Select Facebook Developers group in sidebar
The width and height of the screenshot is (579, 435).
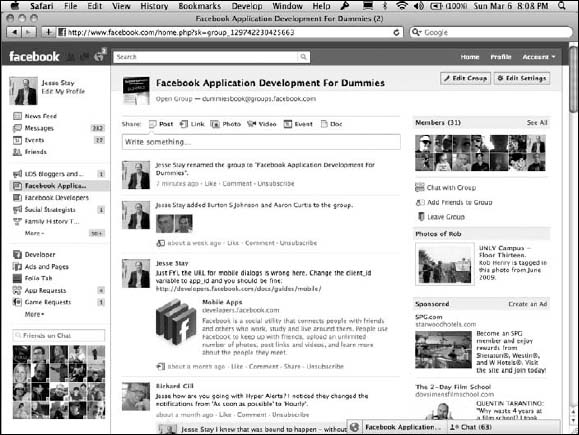[56, 198]
